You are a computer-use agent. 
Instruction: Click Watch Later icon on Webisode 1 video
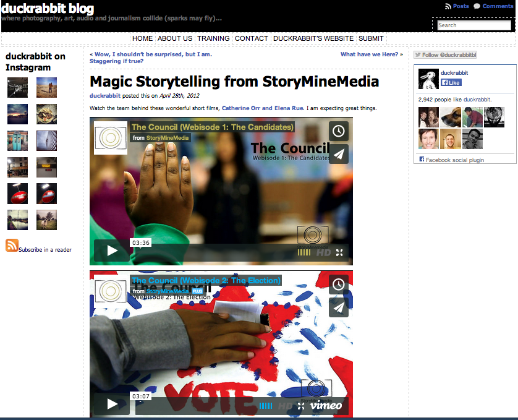pos(339,131)
